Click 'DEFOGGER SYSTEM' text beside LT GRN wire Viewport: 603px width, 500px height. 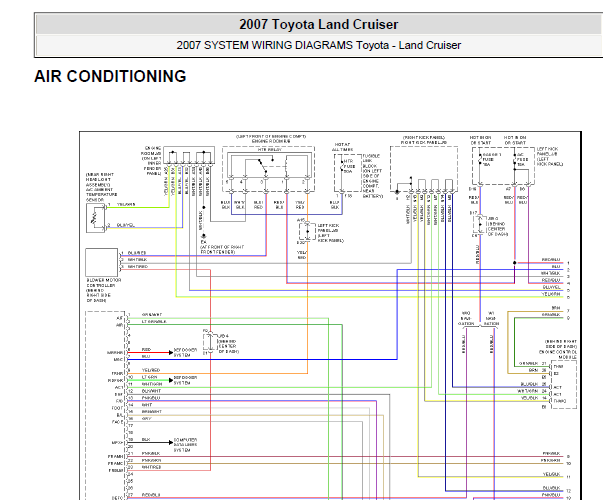coord(185,380)
